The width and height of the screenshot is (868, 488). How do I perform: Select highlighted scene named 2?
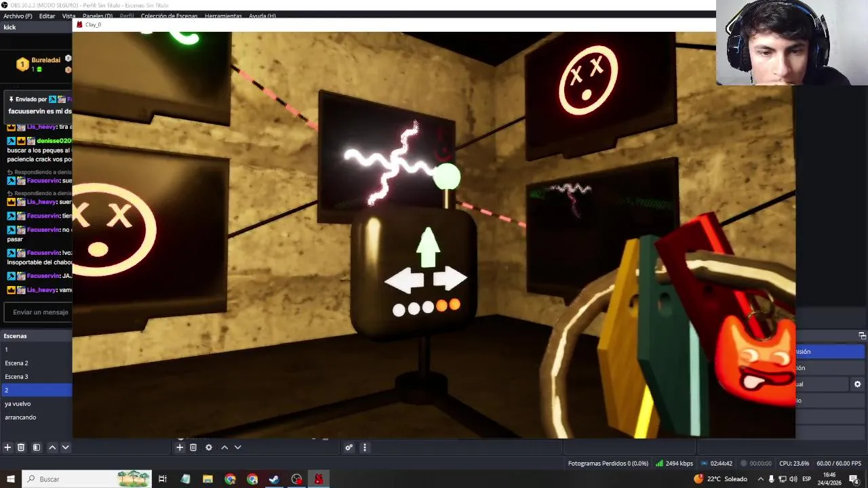pyautogui.click(x=36, y=390)
